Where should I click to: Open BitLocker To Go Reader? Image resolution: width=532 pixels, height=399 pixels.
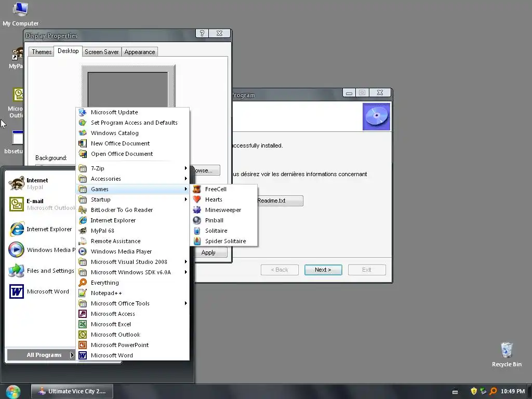pyautogui.click(x=132, y=210)
